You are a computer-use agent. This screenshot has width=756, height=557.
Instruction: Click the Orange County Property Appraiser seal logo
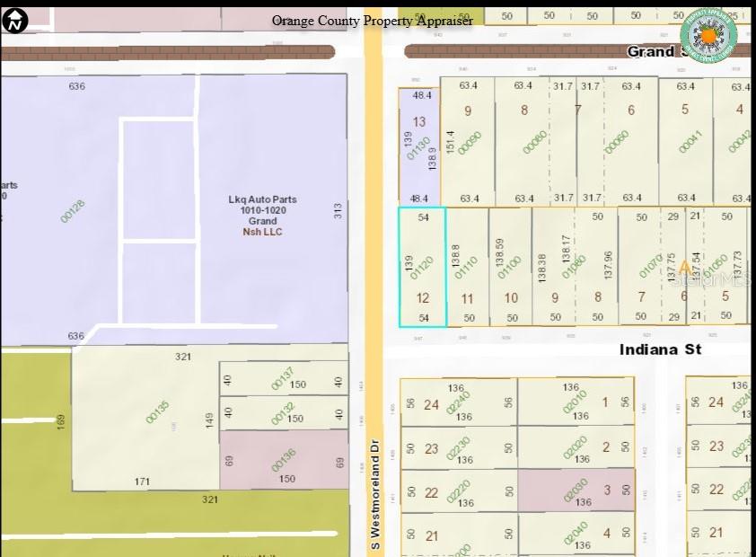(708, 34)
